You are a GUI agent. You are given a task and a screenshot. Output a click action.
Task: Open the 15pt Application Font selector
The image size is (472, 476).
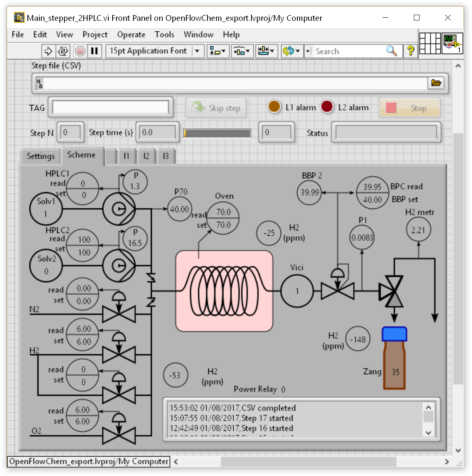[155, 51]
